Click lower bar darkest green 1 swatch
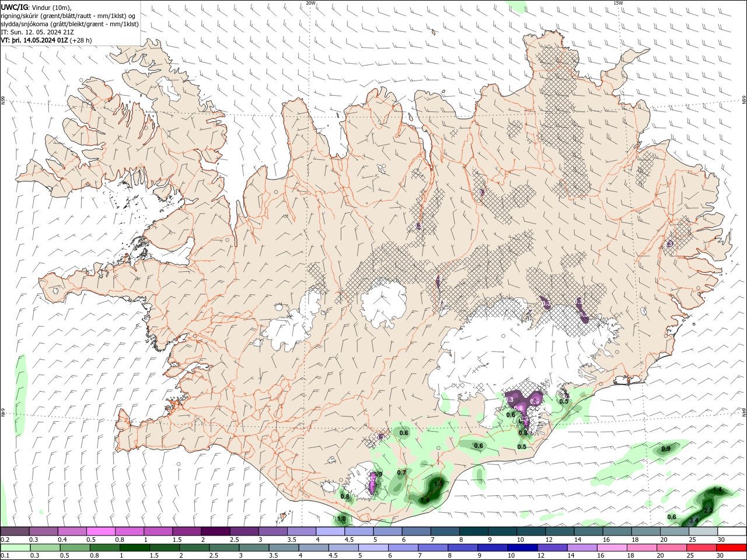Image resolution: width=747 pixels, height=560 pixels. coord(135,548)
